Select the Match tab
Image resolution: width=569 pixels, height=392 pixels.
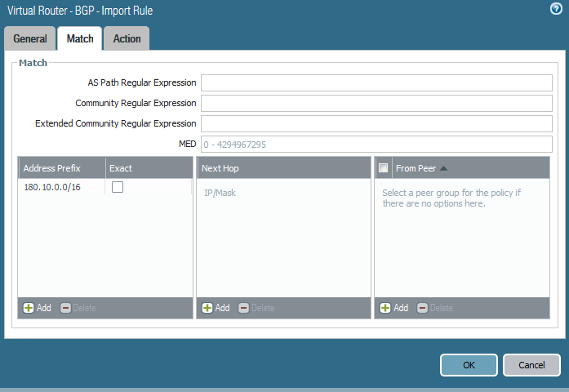pyautogui.click(x=80, y=38)
